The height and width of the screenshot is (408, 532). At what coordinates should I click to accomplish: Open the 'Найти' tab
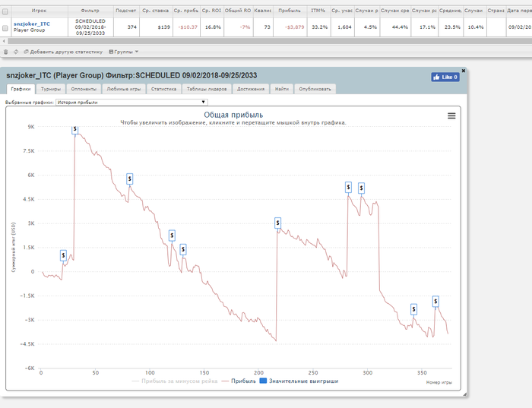coord(282,89)
